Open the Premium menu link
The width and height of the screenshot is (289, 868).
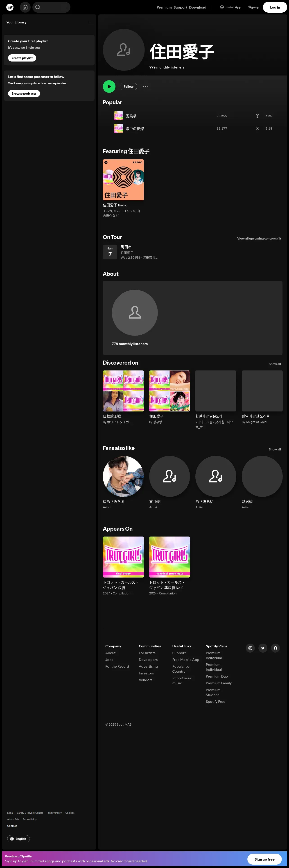point(164,7)
